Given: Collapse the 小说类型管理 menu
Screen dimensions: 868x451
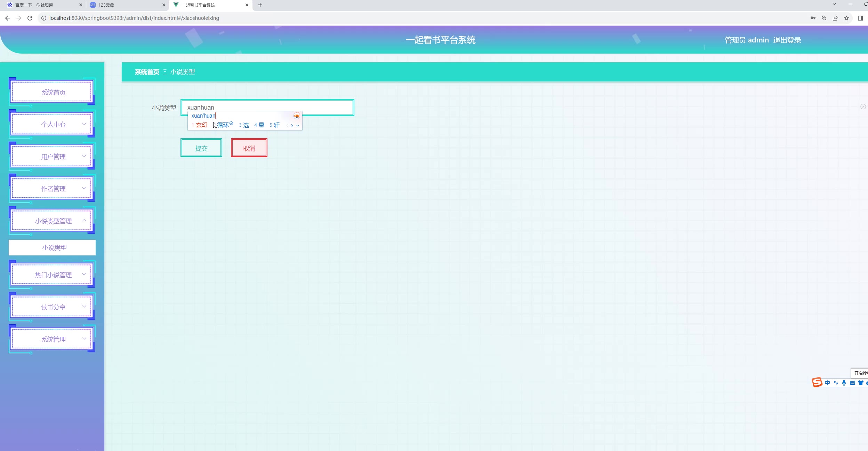Looking at the screenshot, I should [52, 221].
